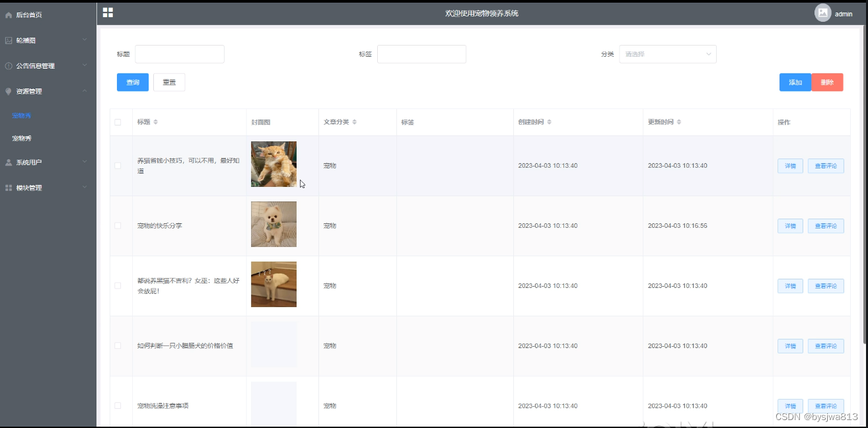Check the row for 宠物洗澡注意事项

(119, 406)
